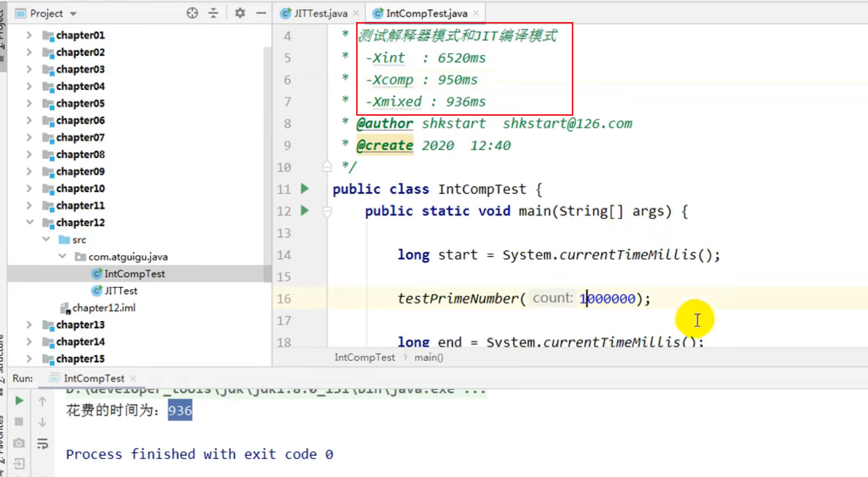This screenshot has height=477, width=868.
Task: Click the Exit icon in Run toolbar
Action: pyautogui.click(x=19, y=464)
